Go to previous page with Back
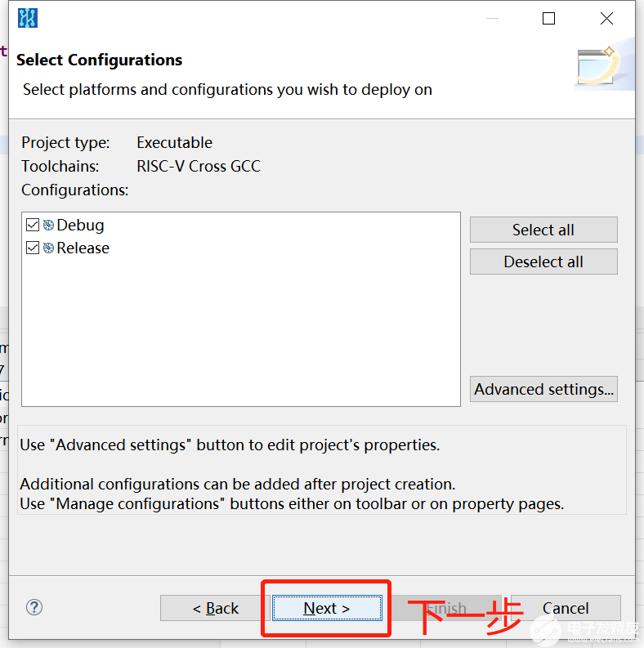The image size is (644, 648). pos(216,608)
